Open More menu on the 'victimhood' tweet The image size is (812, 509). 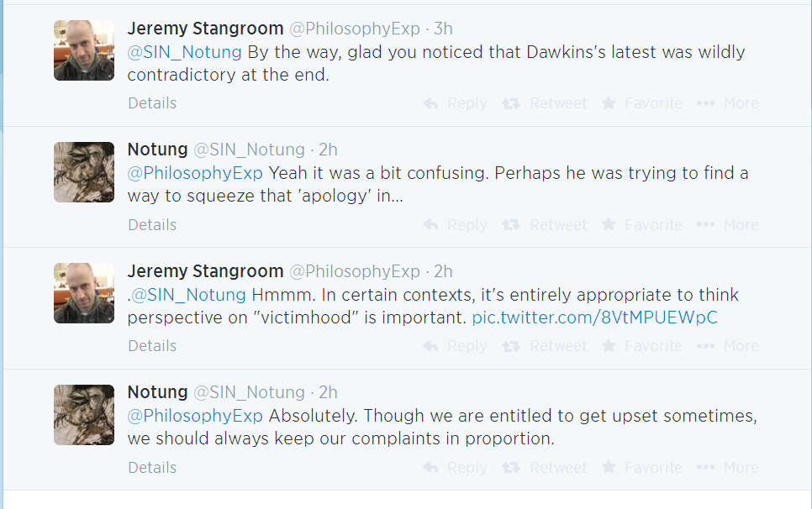[x=728, y=346]
